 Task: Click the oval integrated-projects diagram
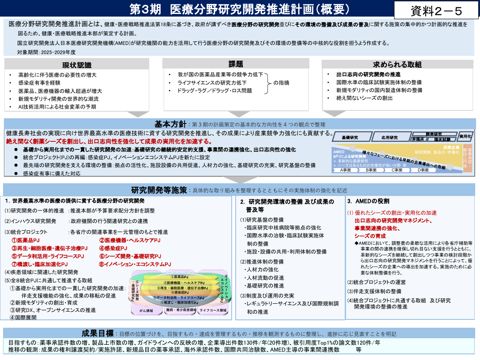(180, 293)
